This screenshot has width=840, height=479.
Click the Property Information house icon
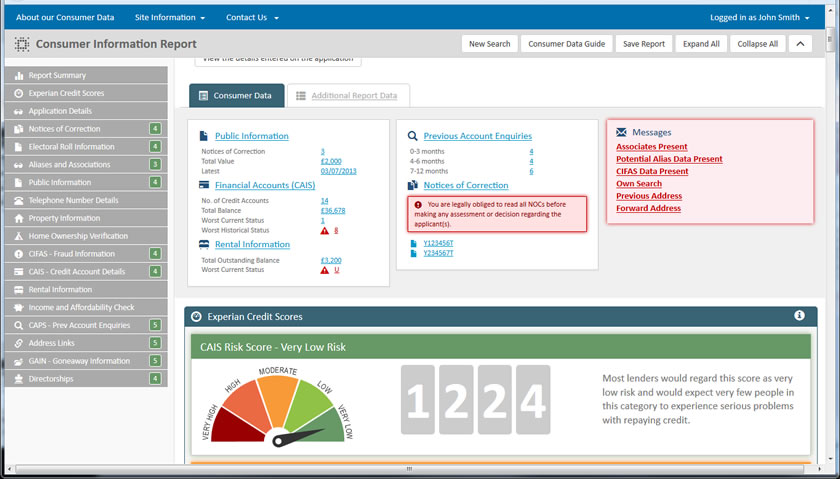(19, 218)
